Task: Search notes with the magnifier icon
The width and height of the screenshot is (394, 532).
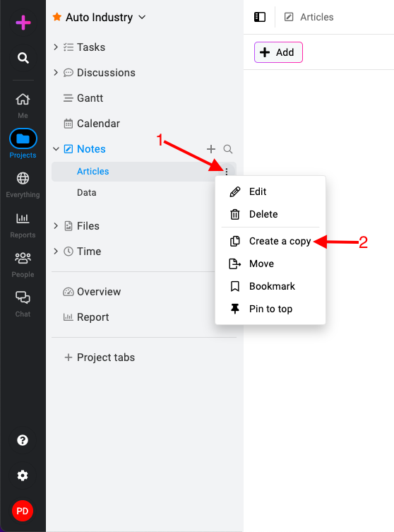Action: pos(228,149)
